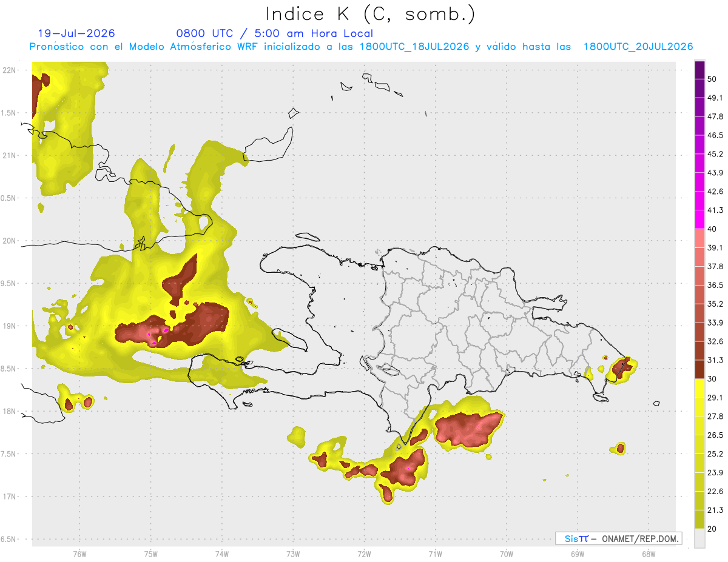728x562 pixels.
Task: Click the longitude axis label "72W"
Action: 364,554
